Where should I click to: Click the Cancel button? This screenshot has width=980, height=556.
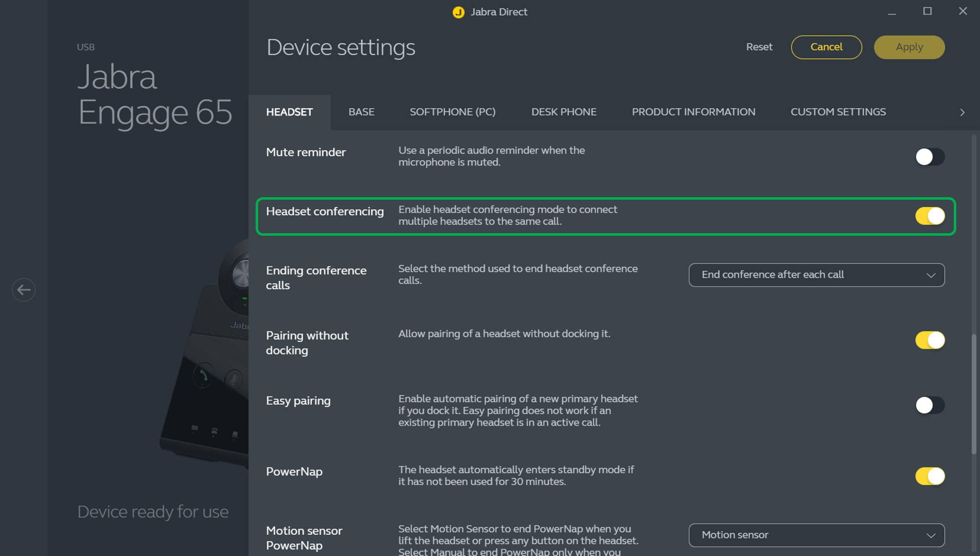pyautogui.click(x=826, y=47)
